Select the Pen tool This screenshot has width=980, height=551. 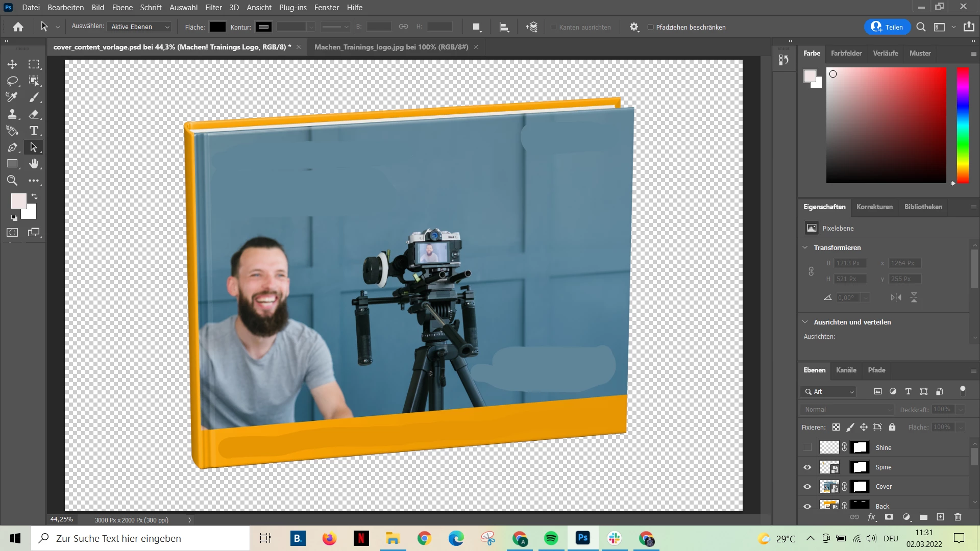pyautogui.click(x=12, y=147)
